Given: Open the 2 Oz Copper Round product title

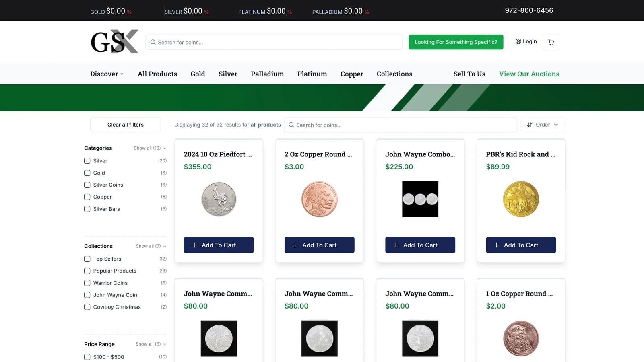Looking at the screenshot, I should click(318, 154).
